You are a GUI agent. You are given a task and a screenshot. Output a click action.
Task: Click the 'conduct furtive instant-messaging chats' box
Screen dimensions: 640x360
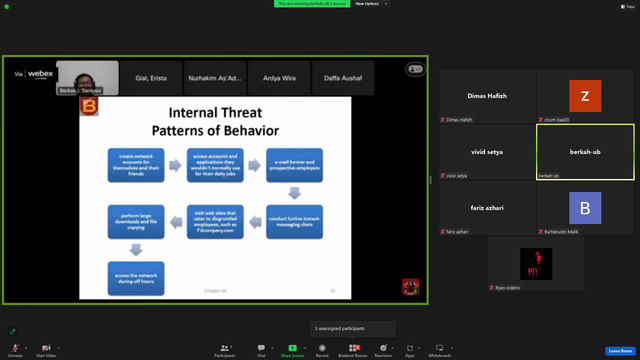pyautogui.click(x=294, y=222)
